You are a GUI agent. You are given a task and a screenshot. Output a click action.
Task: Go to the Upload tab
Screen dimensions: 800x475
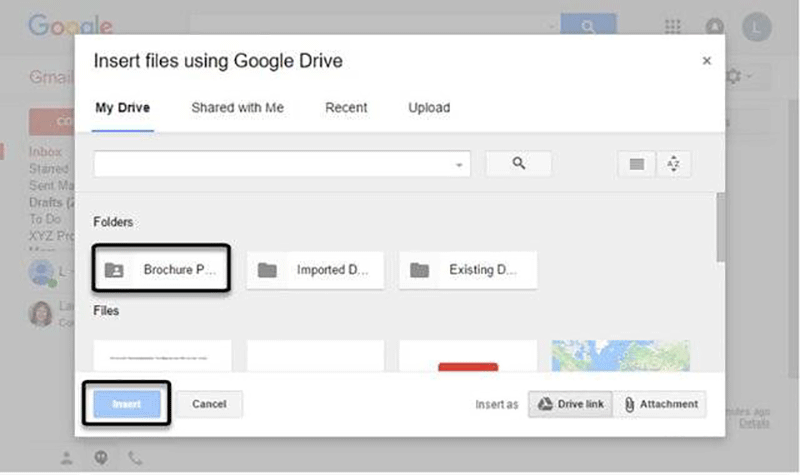click(x=429, y=108)
